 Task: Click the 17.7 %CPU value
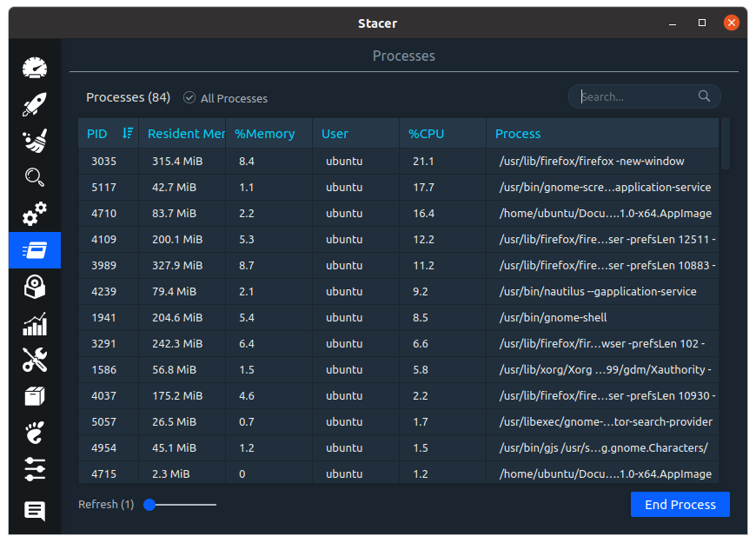tap(423, 187)
